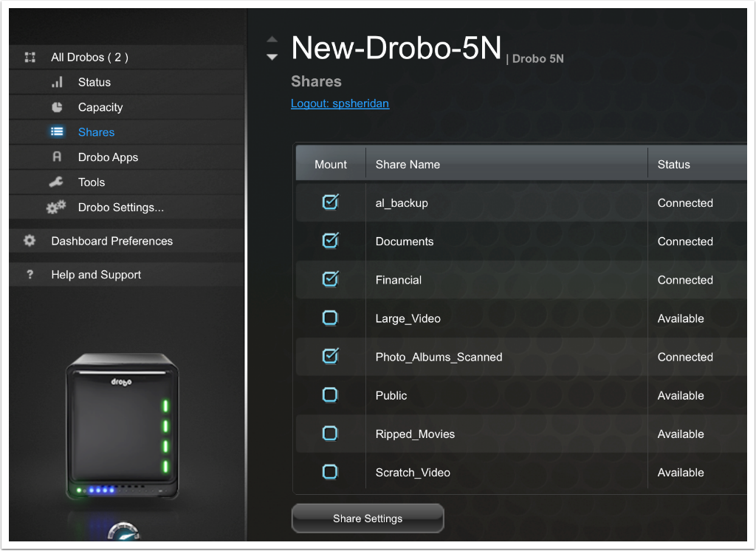Click the down arrow beside New-Drobo-5N
Screen dimensions: 756x551
[272, 57]
